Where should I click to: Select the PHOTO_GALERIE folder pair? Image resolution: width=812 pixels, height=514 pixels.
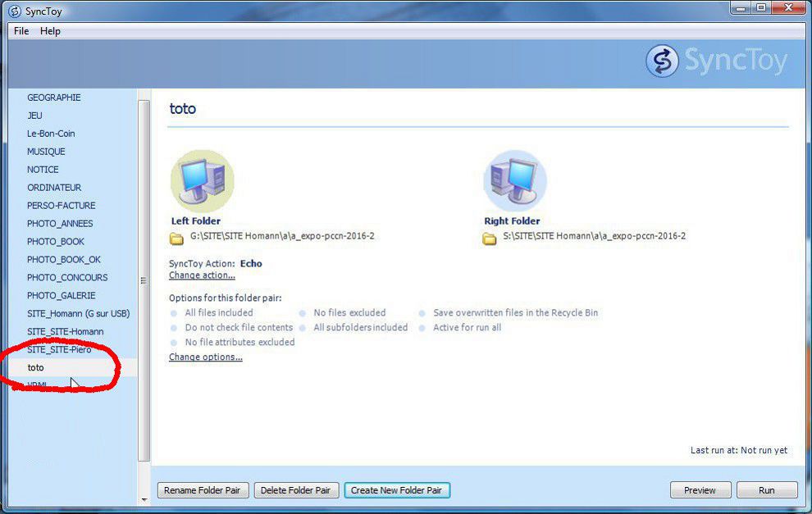(62, 296)
